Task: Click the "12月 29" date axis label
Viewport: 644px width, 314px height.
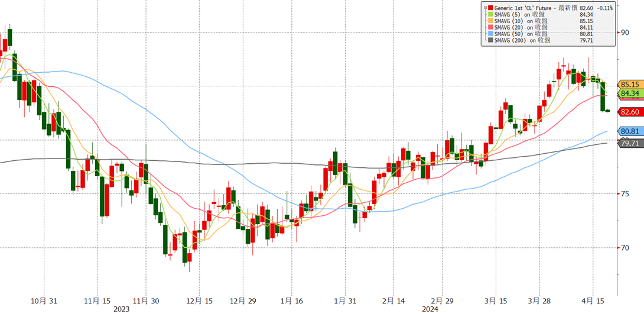Action: point(242,301)
